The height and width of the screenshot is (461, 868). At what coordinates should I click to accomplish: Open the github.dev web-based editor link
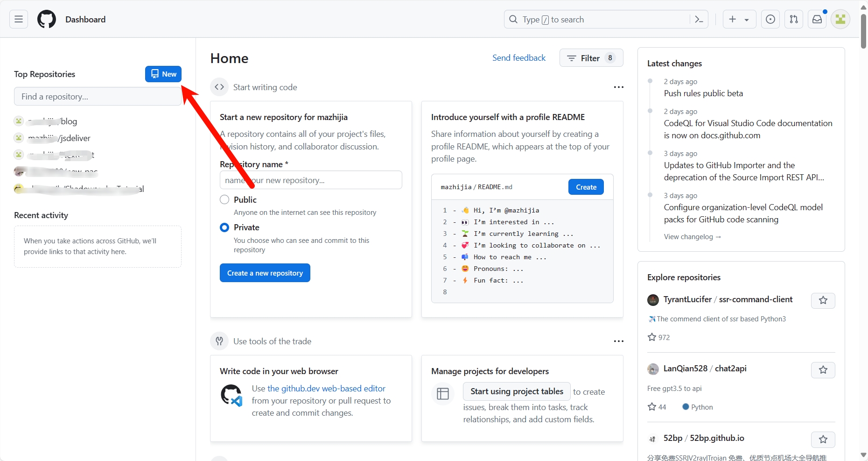326,389
